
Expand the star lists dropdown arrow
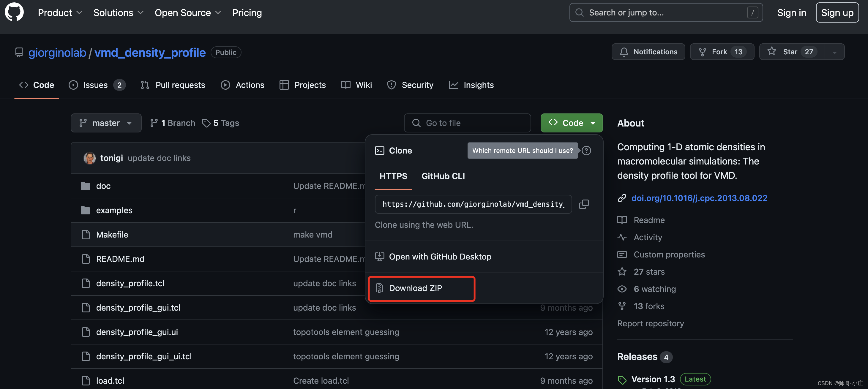(834, 52)
